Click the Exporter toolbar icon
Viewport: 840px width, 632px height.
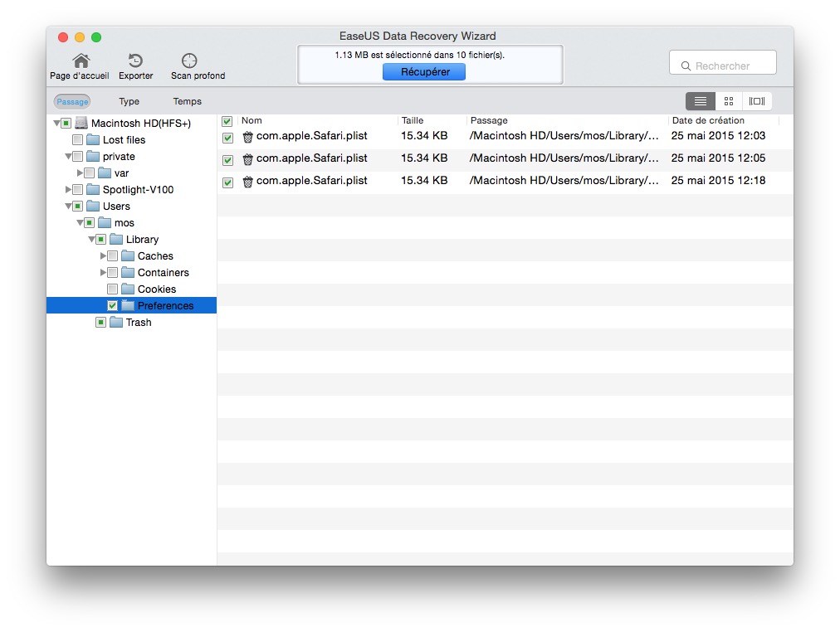tap(135, 61)
